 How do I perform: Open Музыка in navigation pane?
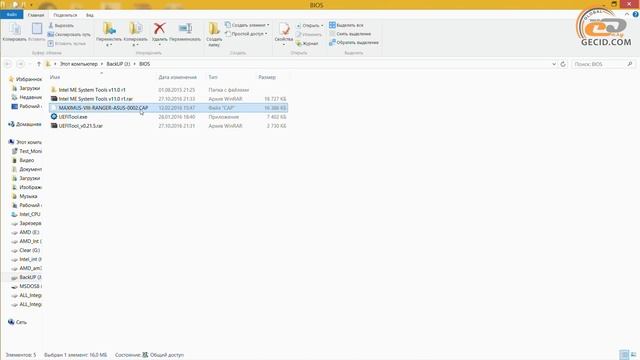[24, 196]
